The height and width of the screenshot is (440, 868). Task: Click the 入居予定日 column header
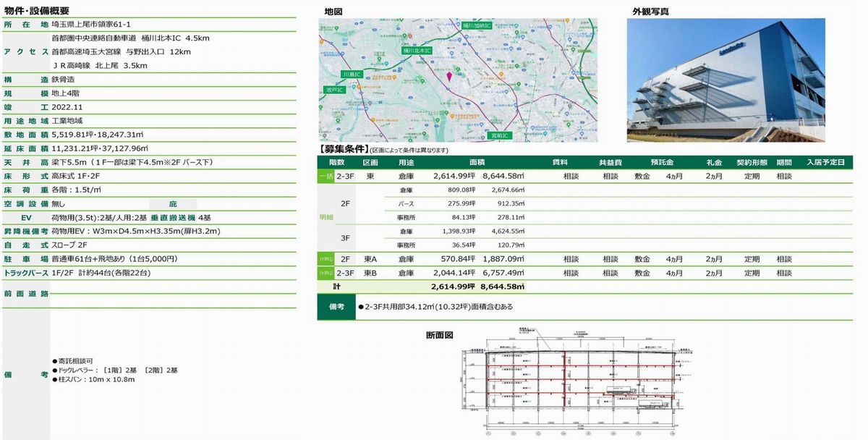pos(825,163)
